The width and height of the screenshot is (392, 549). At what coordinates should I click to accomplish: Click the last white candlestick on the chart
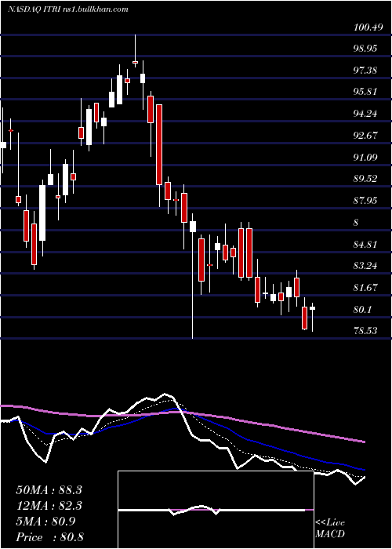click(x=313, y=308)
